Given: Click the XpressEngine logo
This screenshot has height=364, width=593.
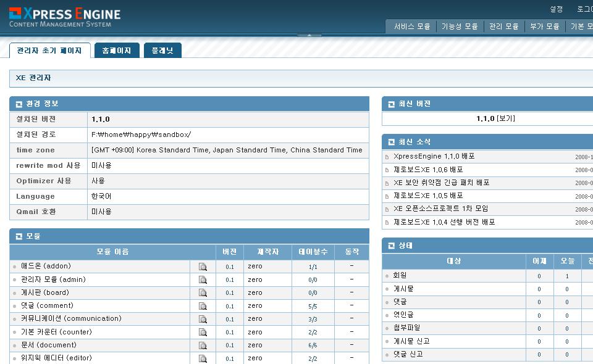Looking at the screenshot, I should point(65,17).
